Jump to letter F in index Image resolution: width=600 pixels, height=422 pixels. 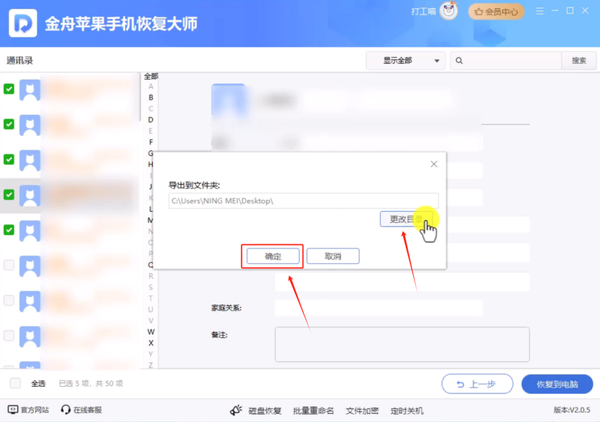pyautogui.click(x=151, y=142)
